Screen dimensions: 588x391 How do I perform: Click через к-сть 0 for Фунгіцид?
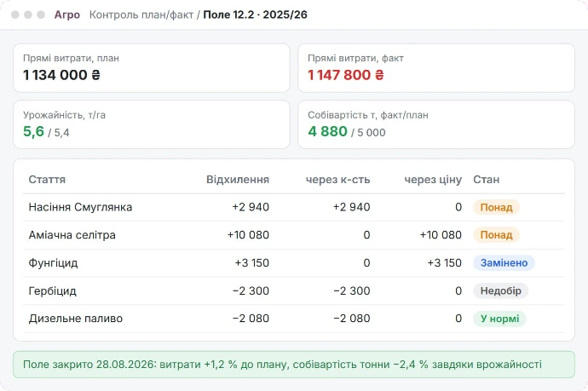(366, 263)
